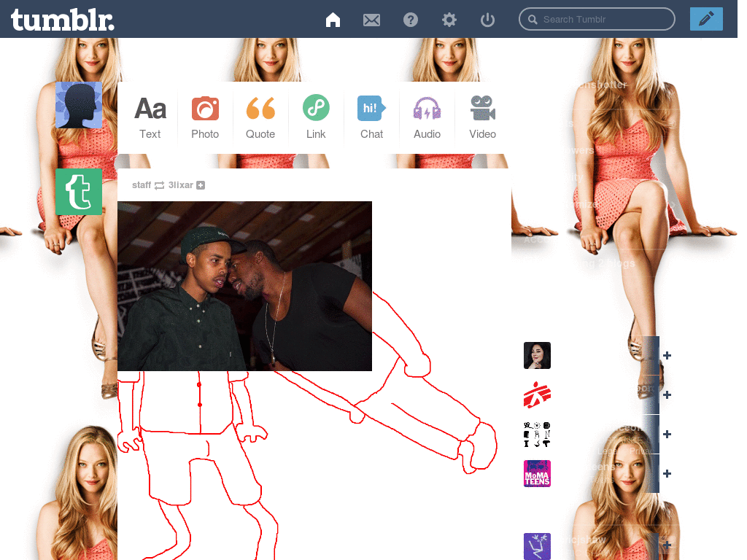Open the photo of two men
The height and width of the screenshot is (560, 747).
point(244,286)
